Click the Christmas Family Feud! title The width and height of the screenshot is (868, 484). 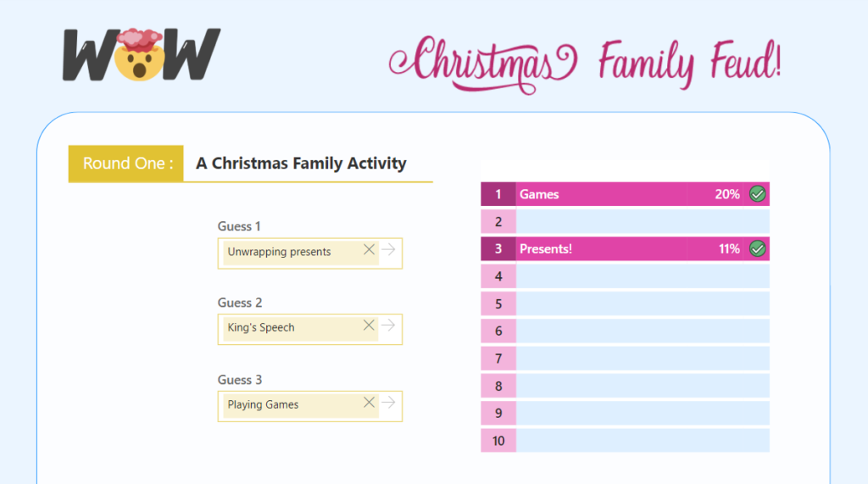click(x=585, y=61)
